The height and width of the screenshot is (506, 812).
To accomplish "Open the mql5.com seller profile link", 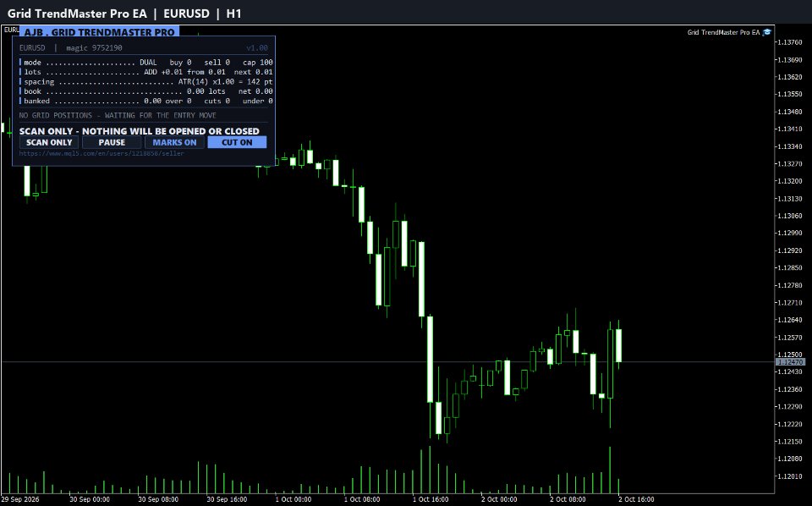I will click(x=101, y=153).
